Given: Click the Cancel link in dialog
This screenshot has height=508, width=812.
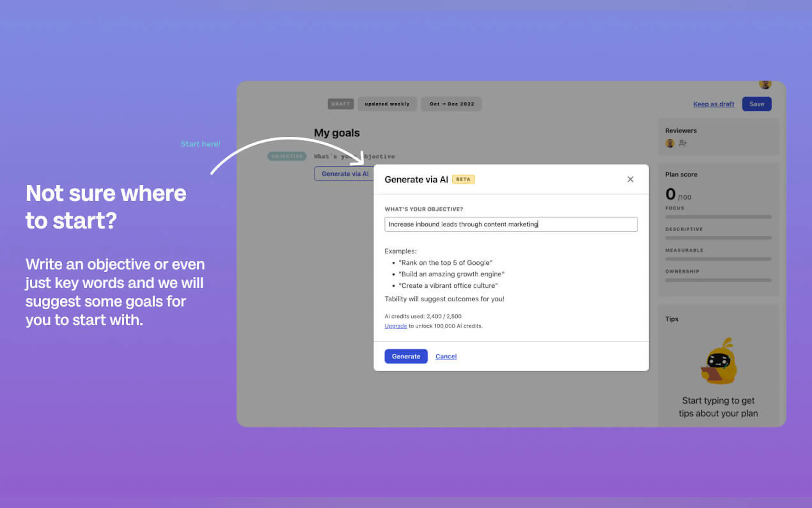Looking at the screenshot, I should click(x=446, y=356).
